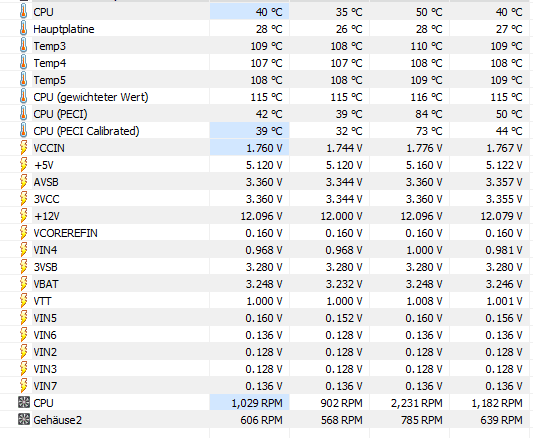Click the 35 °C CPU minimum
533x438 pixels.
(349, 12)
